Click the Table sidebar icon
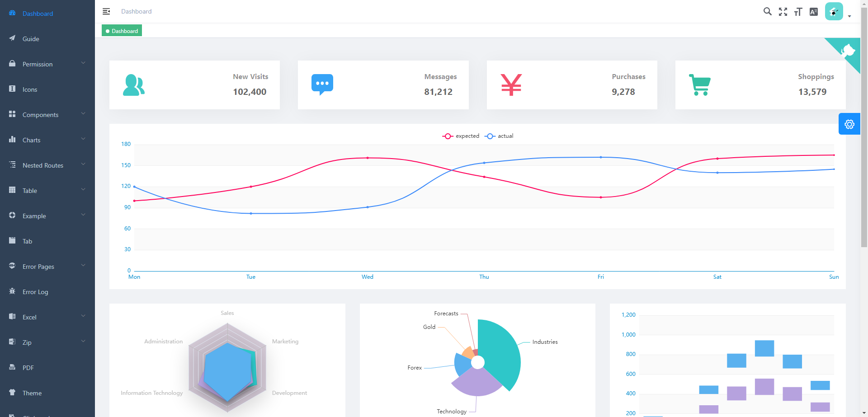This screenshot has width=868, height=417. click(x=12, y=190)
